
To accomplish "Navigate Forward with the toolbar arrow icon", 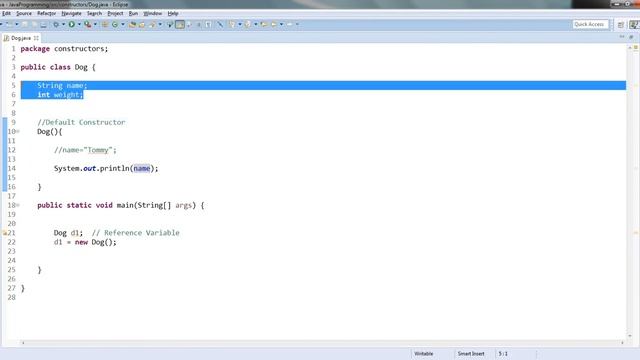I will pos(289,24).
